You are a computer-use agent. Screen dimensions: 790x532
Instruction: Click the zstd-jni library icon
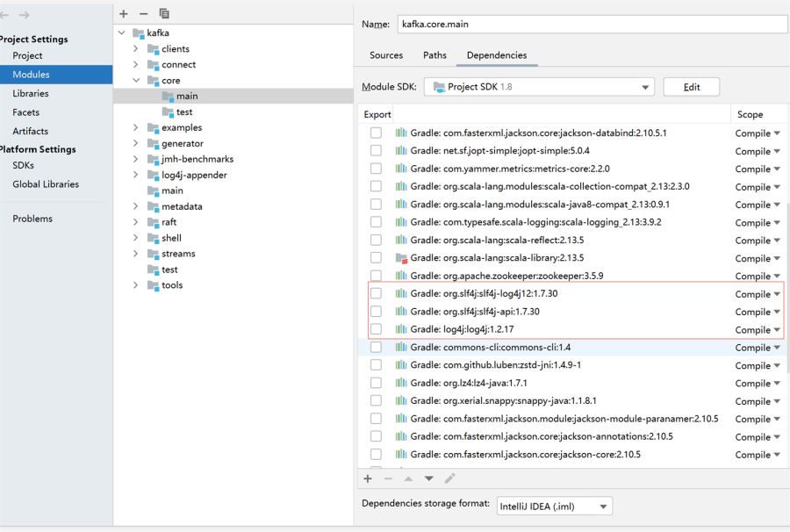(401, 364)
